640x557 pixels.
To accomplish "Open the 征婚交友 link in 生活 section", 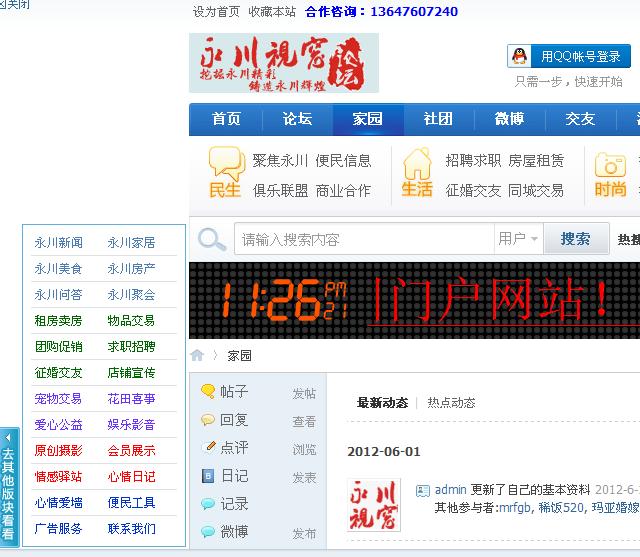I will (473, 191).
